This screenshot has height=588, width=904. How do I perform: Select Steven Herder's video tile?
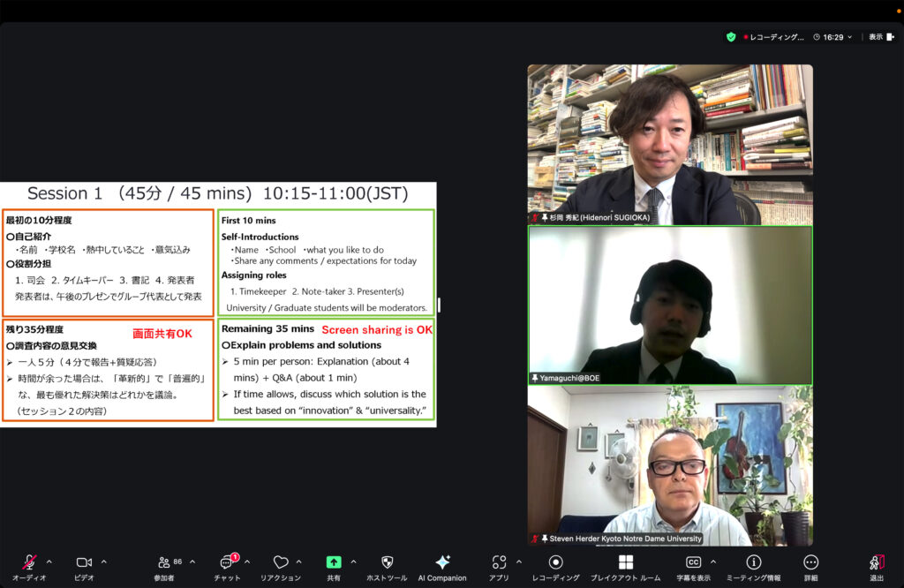670,465
